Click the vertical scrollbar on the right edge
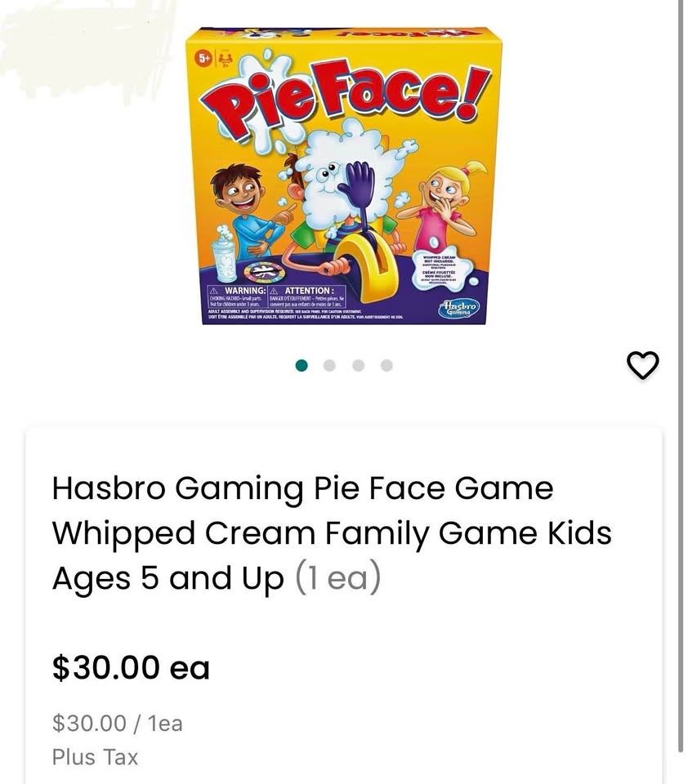 coord(682,376)
